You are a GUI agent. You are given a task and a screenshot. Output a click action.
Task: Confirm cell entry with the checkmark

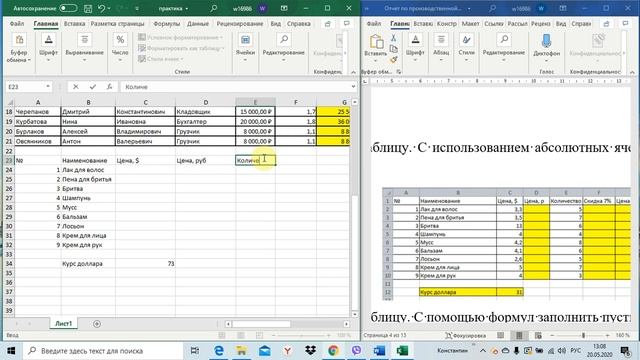pyautogui.click(x=93, y=87)
